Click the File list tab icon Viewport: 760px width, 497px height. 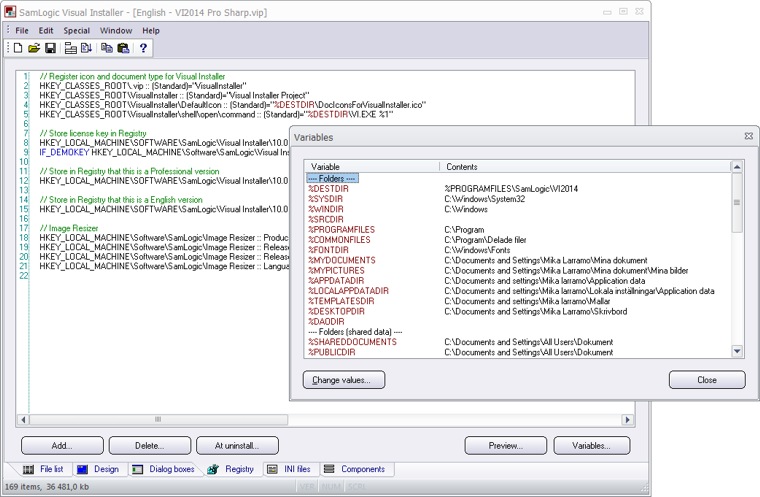tap(29, 469)
